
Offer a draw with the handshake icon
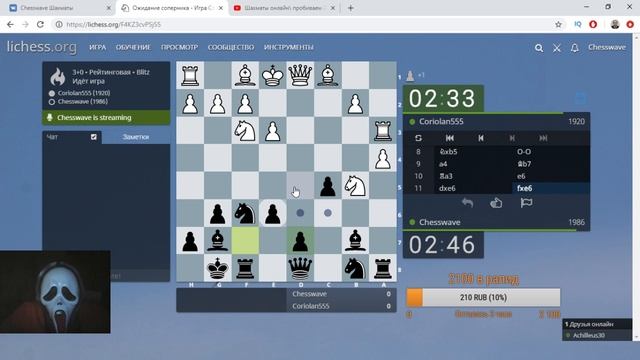point(496,202)
